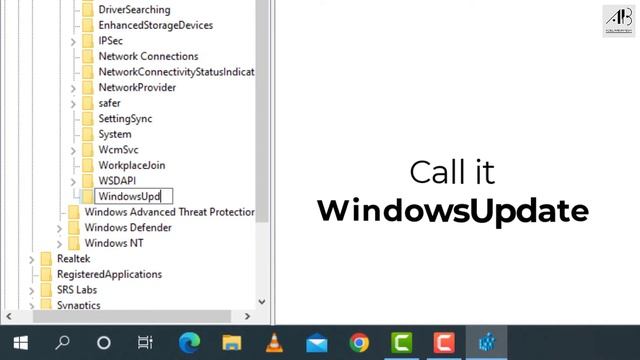Select the NetworkProvider key label
This screenshot has height=360, width=640.
coord(137,87)
